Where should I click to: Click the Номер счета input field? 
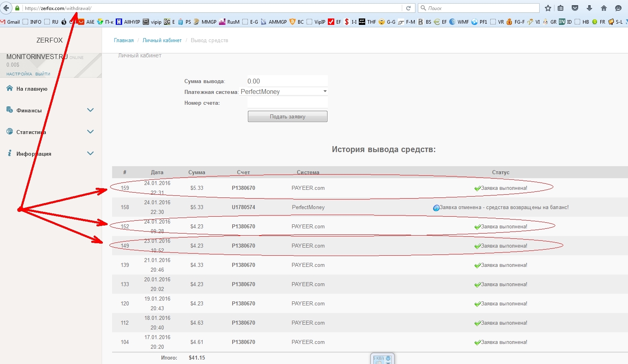(287, 103)
